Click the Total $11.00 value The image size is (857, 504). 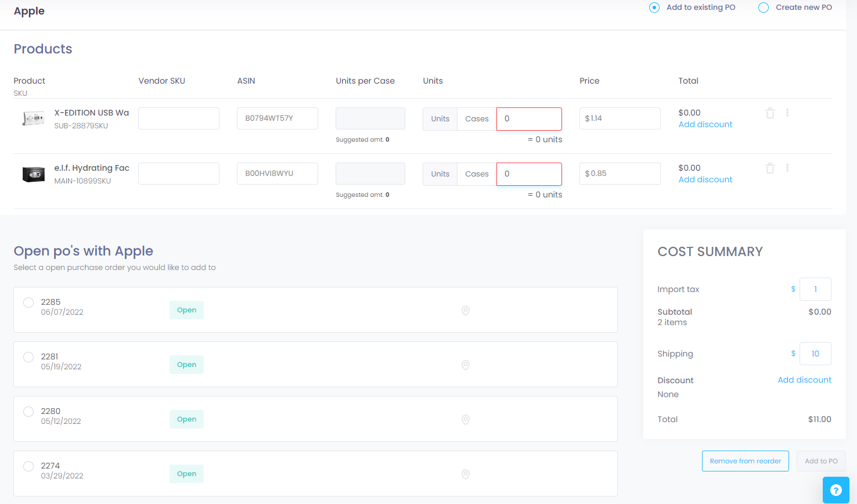point(819,419)
